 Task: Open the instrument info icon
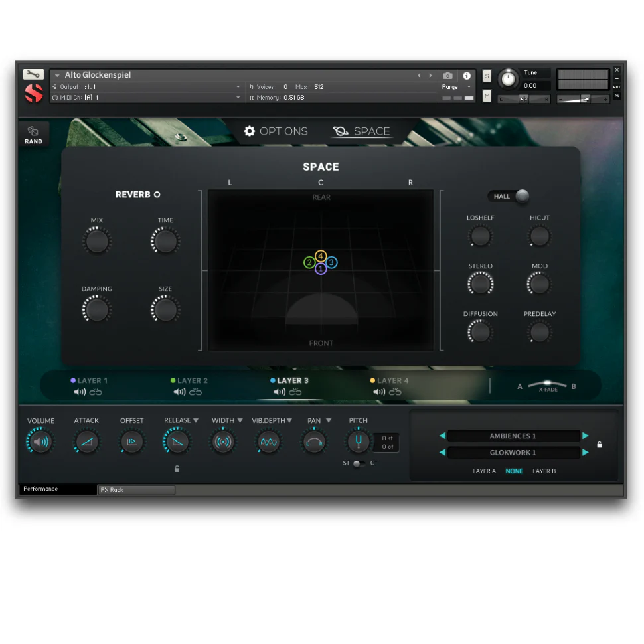tap(467, 76)
